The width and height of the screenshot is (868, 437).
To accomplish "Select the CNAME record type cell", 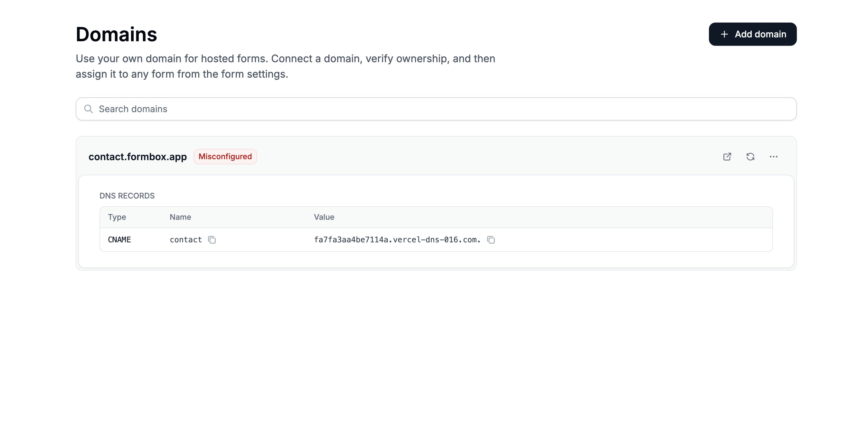I will click(119, 240).
